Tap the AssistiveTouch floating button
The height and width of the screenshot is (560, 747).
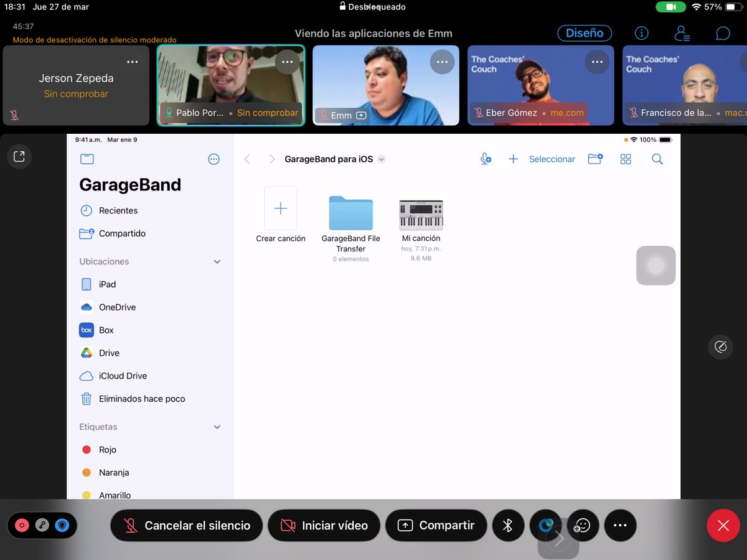pos(655,266)
